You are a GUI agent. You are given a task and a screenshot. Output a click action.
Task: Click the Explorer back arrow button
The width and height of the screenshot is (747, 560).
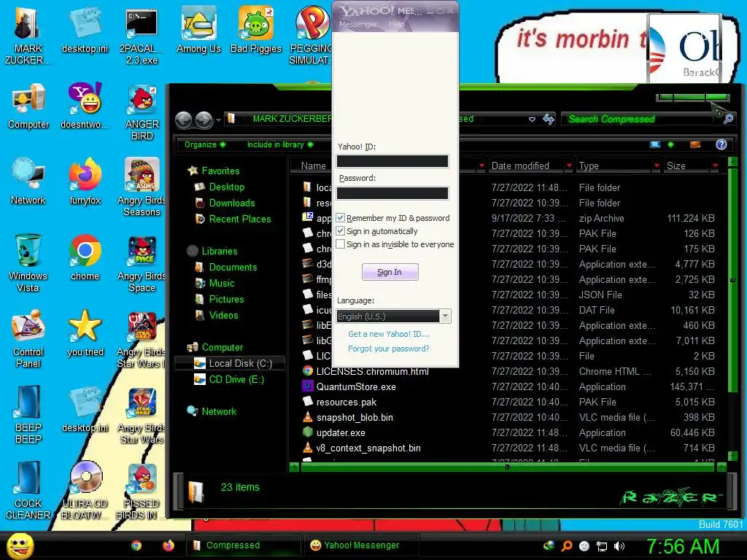pyautogui.click(x=183, y=120)
